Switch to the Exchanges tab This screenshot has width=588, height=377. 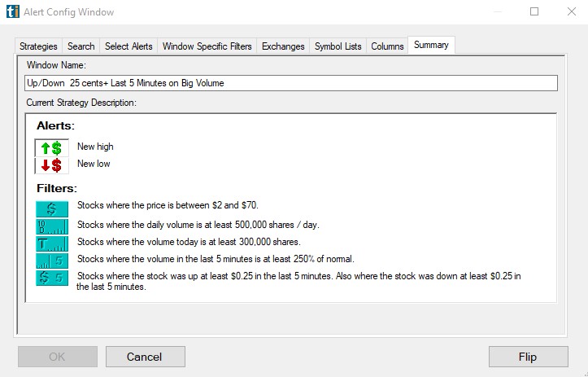click(283, 46)
